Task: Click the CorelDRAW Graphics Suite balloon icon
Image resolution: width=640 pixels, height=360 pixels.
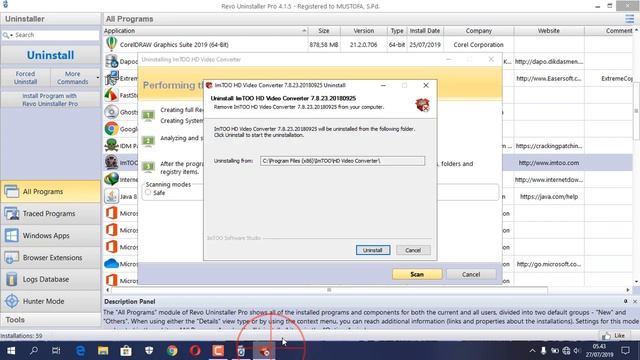Action: (111, 44)
